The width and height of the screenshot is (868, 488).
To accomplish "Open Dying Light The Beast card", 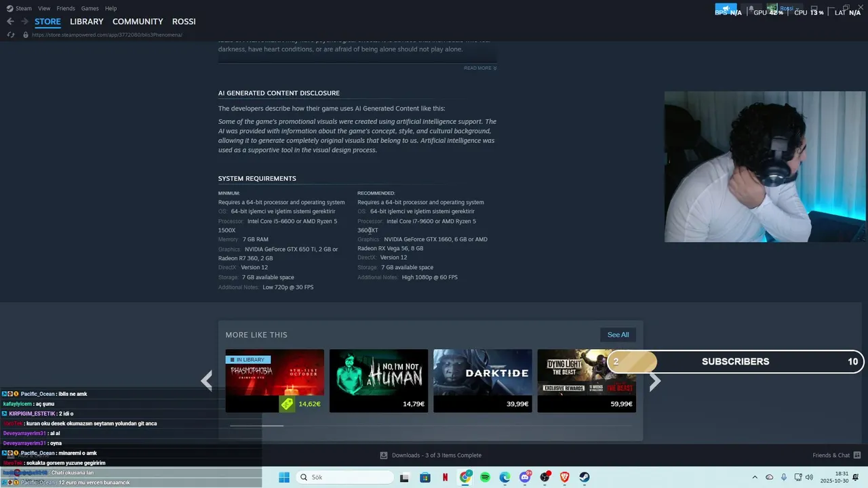I will pyautogui.click(x=587, y=380).
